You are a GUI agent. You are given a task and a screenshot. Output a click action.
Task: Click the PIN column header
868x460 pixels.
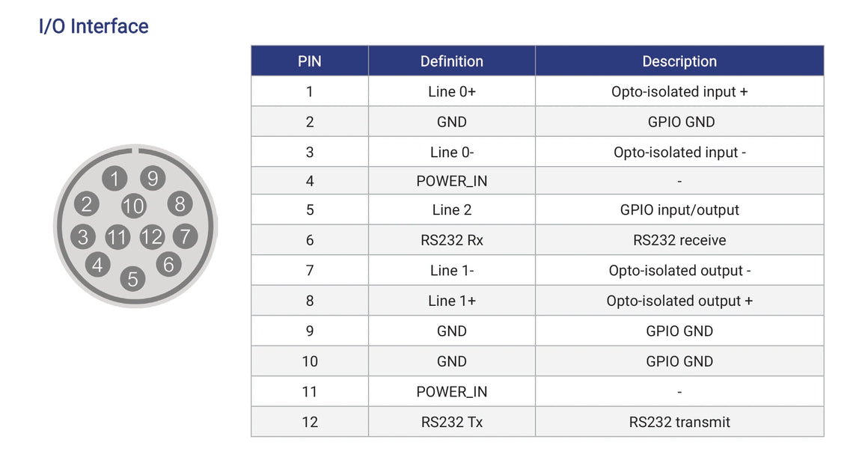click(x=310, y=61)
